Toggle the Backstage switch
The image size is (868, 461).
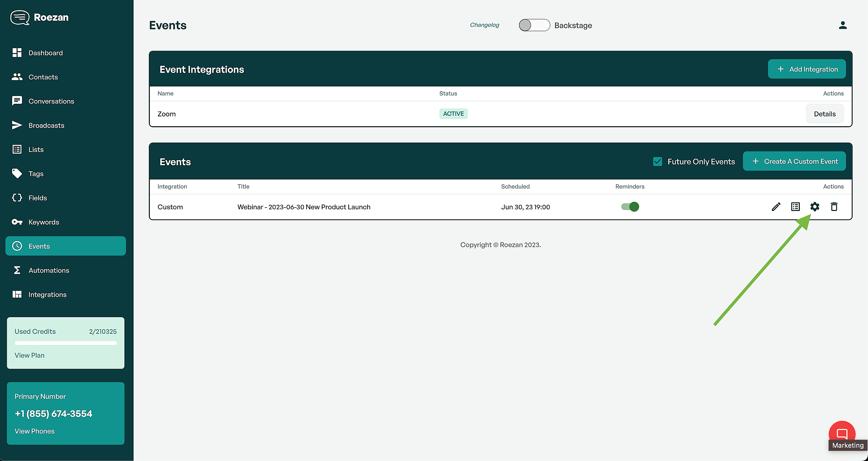click(x=534, y=25)
